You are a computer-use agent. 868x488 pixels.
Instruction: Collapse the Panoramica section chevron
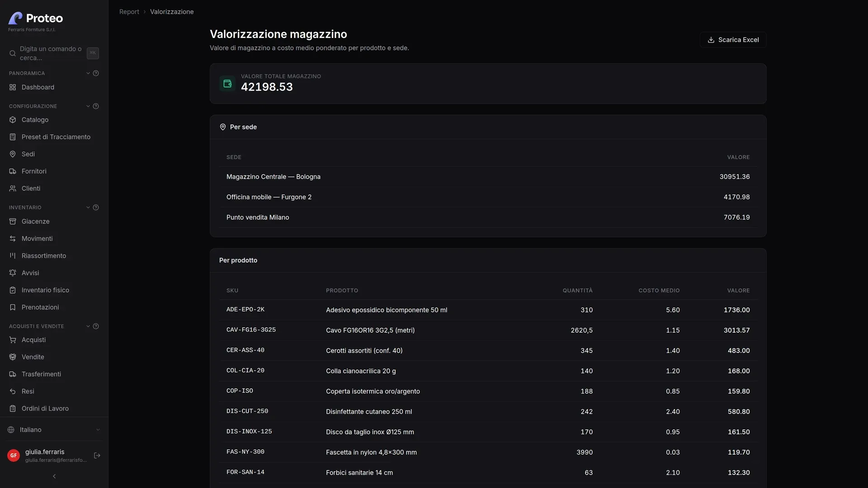tap(88, 73)
